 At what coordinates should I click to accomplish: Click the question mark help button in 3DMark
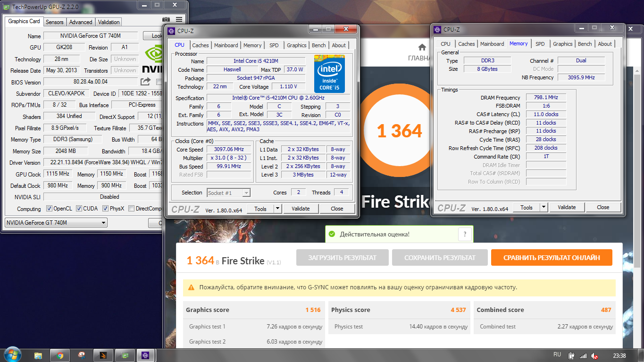465,234
